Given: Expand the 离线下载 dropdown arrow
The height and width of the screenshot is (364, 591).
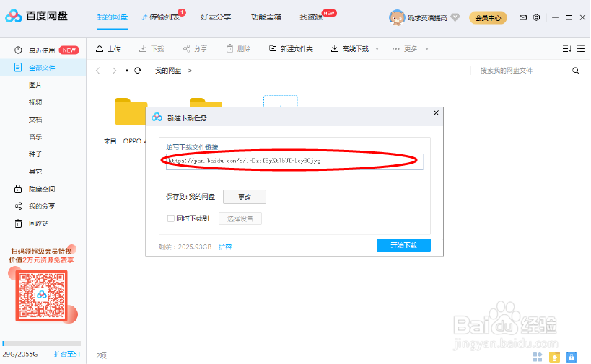Looking at the screenshot, I should tap(377, 49).
